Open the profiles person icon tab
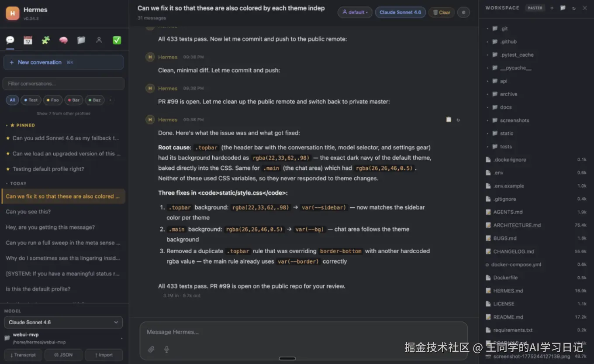The width and height of the screenshot is (594, 364). (x=99, y=40)
